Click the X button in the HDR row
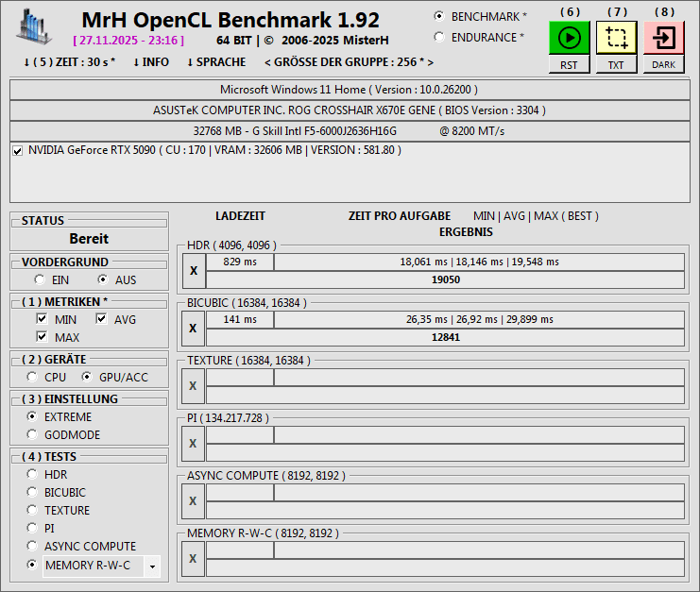The width and height of the screenshot is (700, 592). (194, 271)
